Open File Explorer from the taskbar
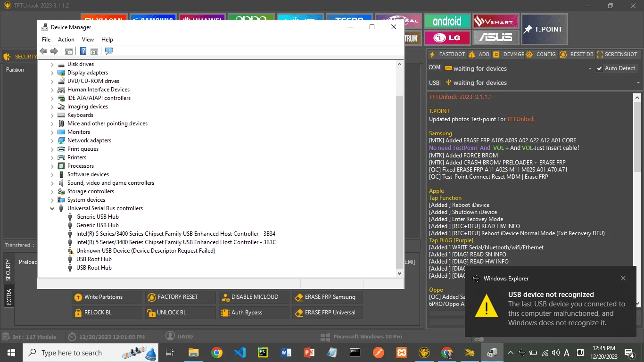 point(194,352)
